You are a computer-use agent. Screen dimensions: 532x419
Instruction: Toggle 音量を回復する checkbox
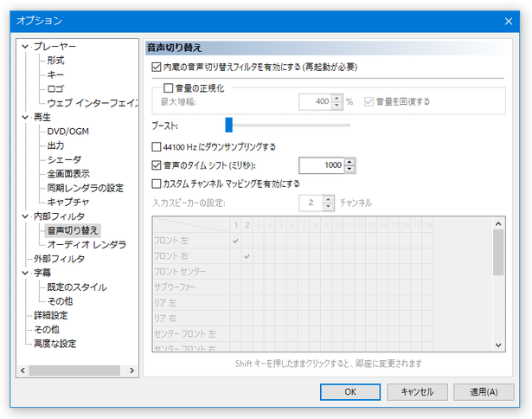point(369,101)
